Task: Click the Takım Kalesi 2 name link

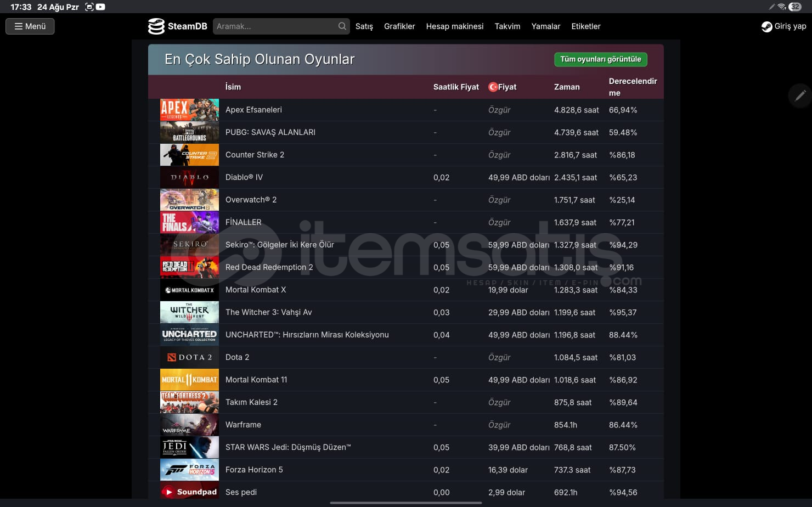Action: (251, 402)
